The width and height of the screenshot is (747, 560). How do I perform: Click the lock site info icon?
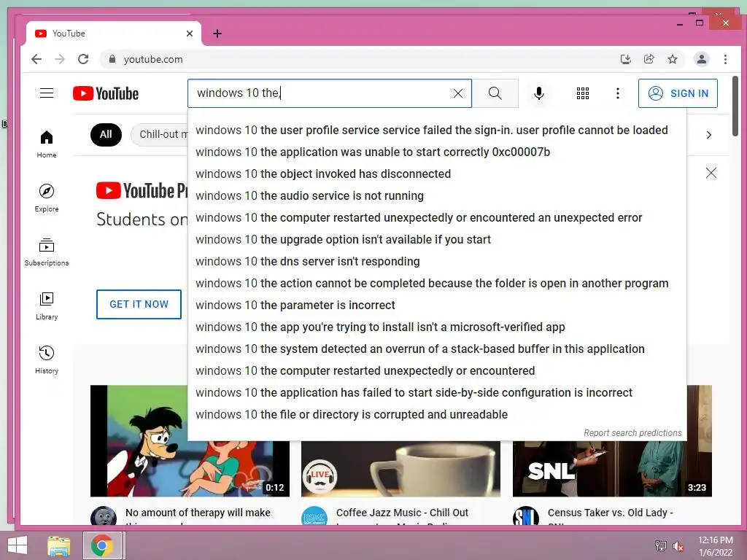112,59
